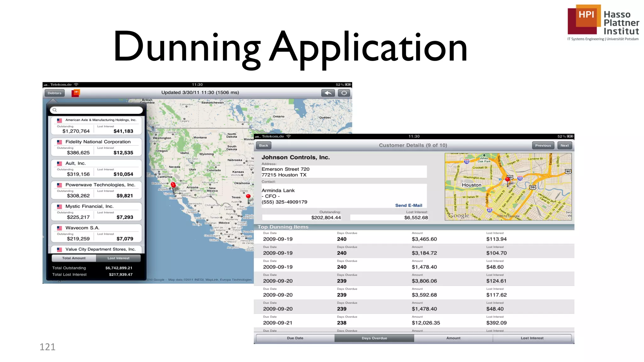This screenshot has width=644, height=362.
Task: Select dunning item with lost interest $48.60
Action: pyautogui.click(x=414, y=265)
